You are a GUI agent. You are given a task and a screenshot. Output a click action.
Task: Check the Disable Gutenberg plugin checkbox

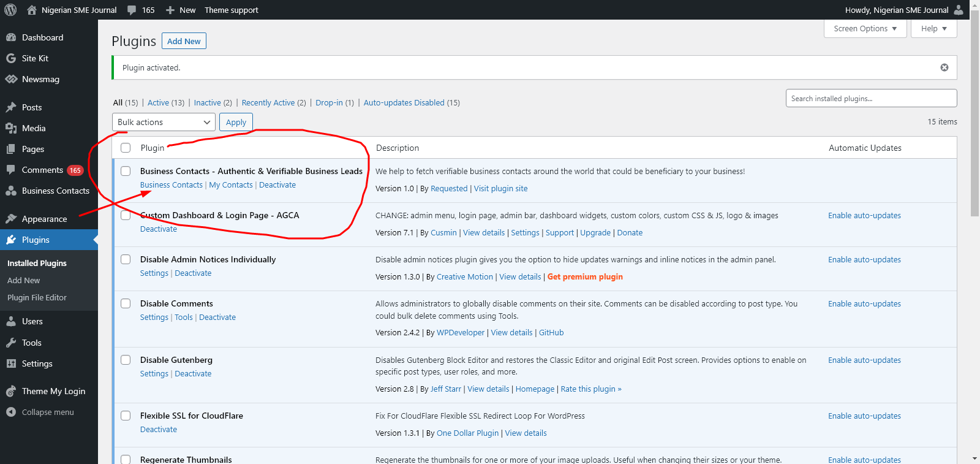tap(126, 360)
